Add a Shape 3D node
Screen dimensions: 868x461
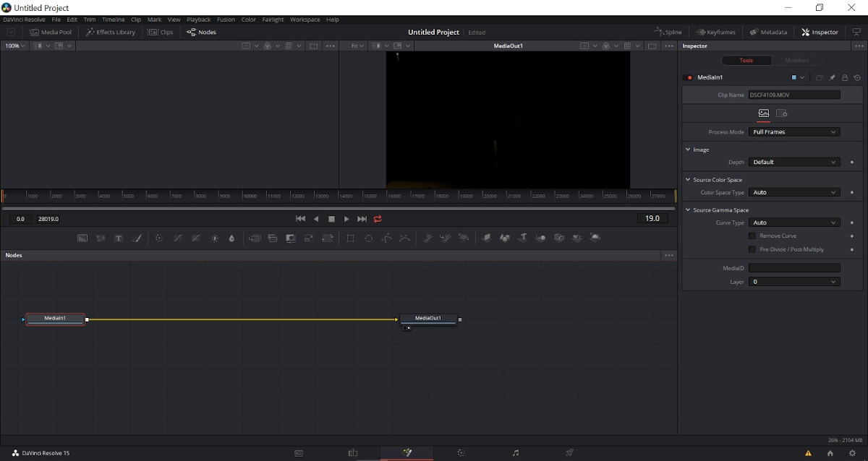[x=504, y=238]
